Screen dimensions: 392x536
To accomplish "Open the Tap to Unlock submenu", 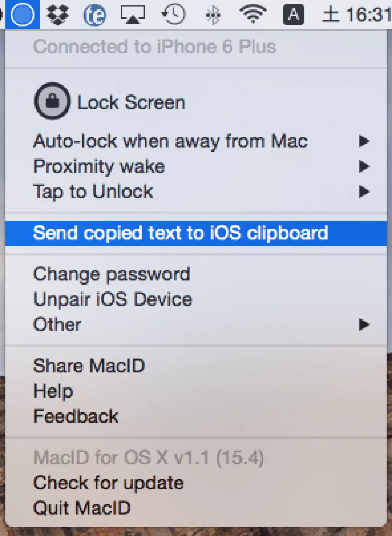I will point(364,191).
